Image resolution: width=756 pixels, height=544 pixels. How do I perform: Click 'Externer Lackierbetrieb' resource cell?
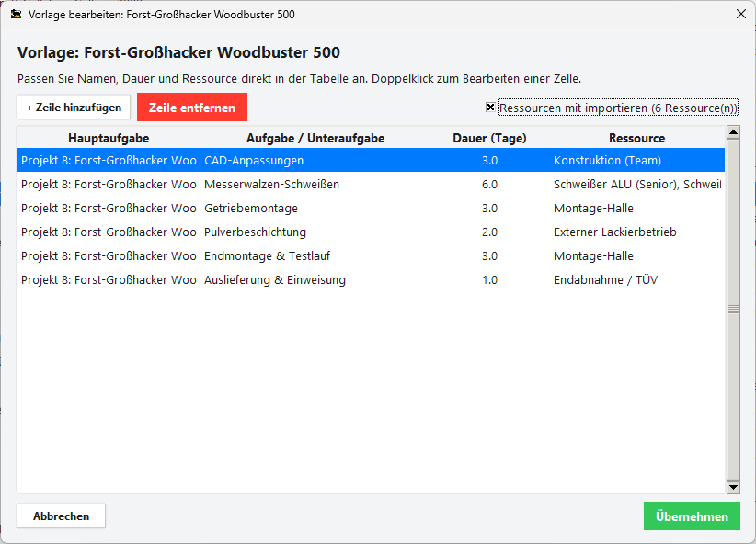[637, 232]
